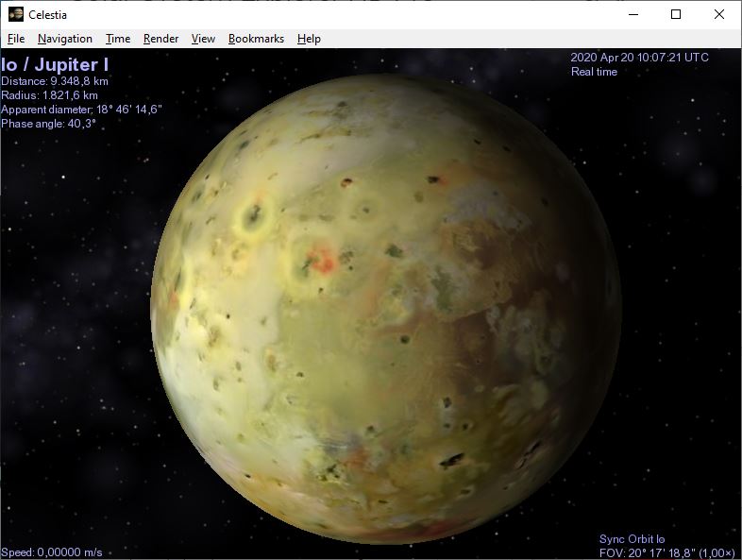Open the Navigation menu
This screenshot has height=560, width=742.
click(65, 39)
